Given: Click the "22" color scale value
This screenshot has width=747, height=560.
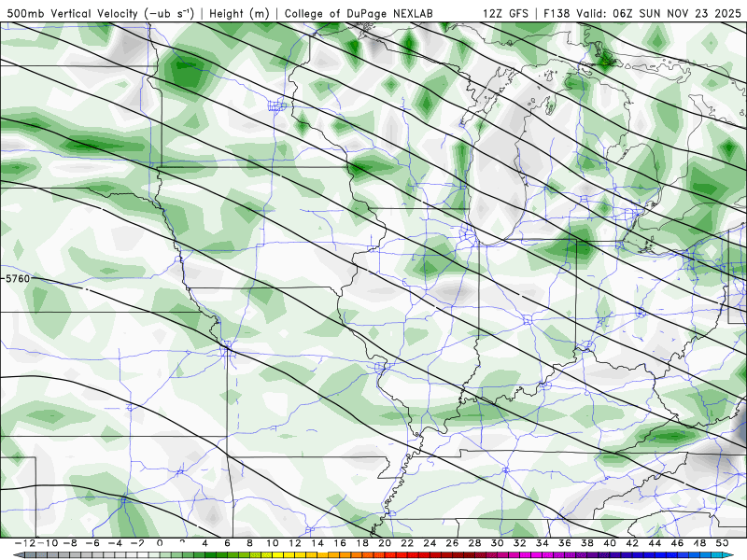Looking at the screenshot, I should coord(407,543).
